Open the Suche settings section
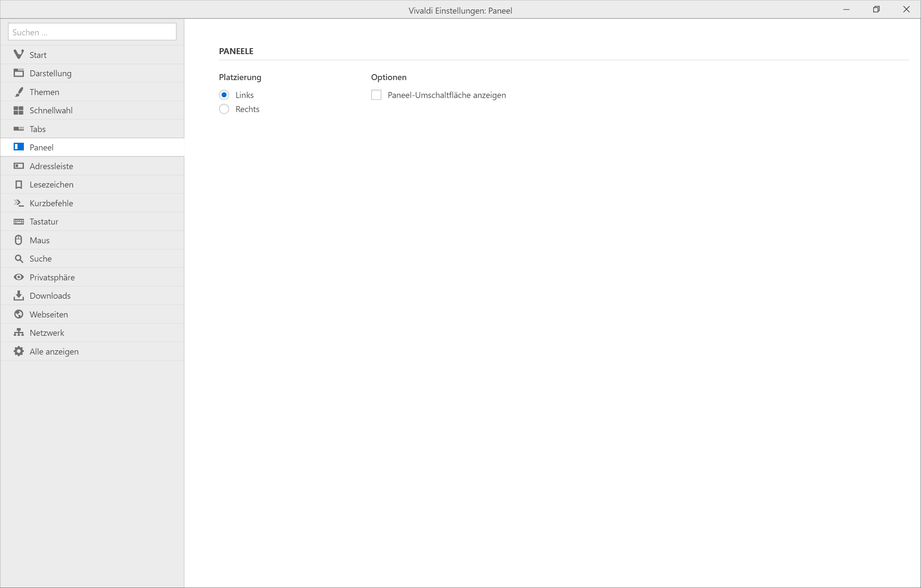 (41, 259)
